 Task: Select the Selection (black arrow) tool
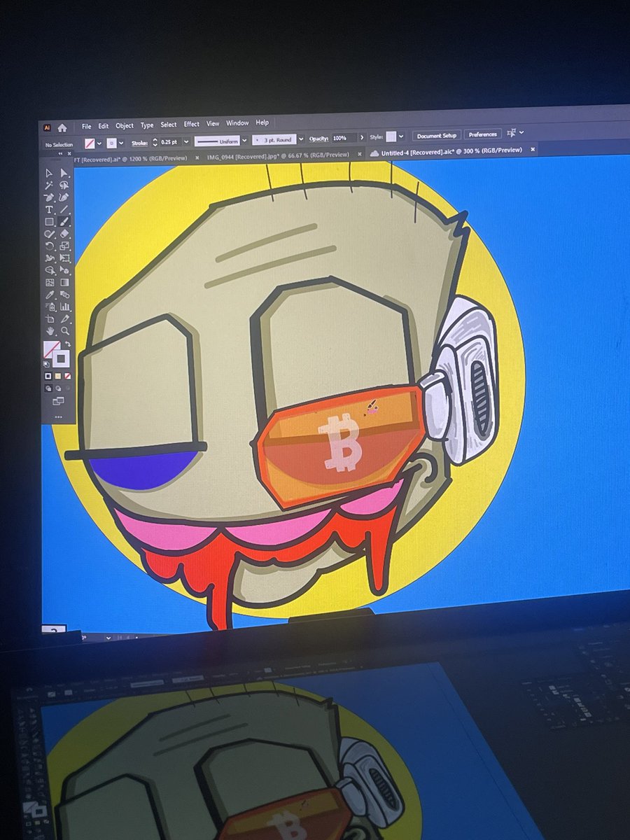(x=50, y=173)
